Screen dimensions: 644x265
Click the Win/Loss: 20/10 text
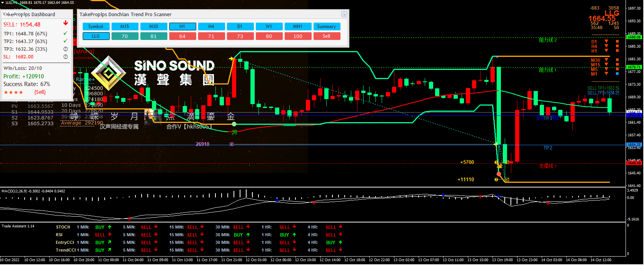pos(23,68)
